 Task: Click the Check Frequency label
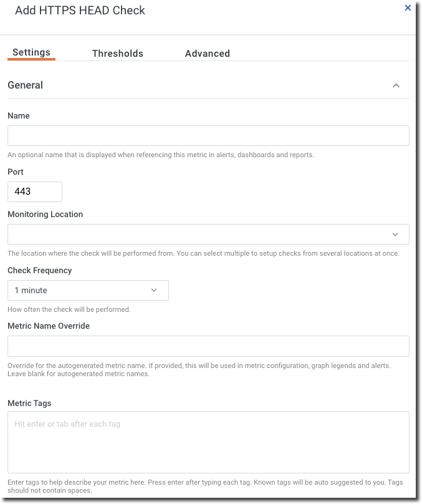(40, 271)
